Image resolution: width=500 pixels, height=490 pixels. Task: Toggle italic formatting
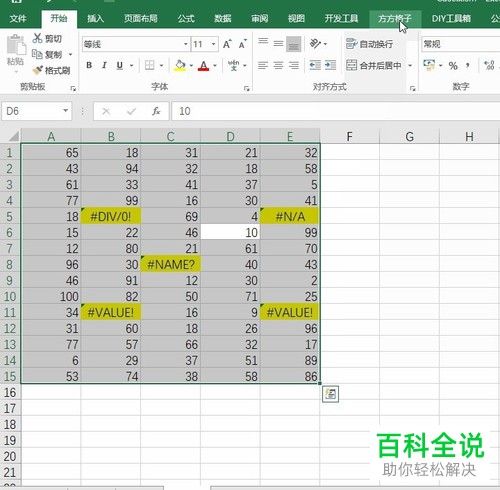point(104,65)
